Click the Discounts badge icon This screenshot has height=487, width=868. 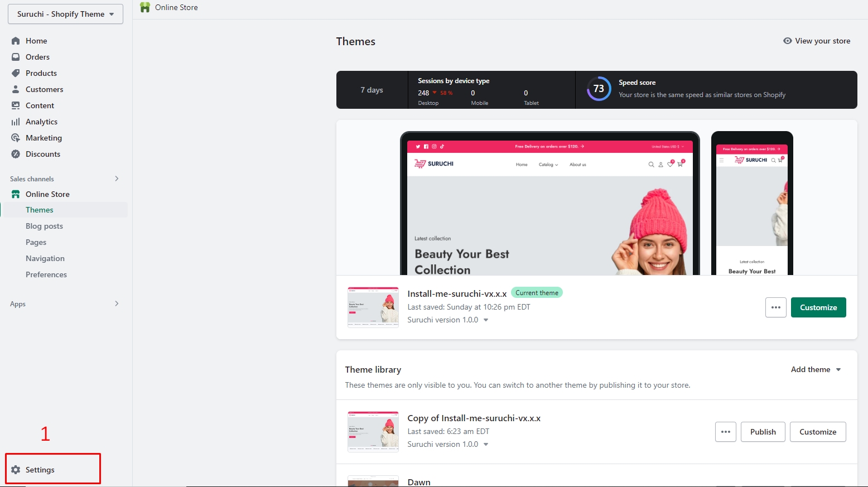pyautogui.click(x=16, y=154)
